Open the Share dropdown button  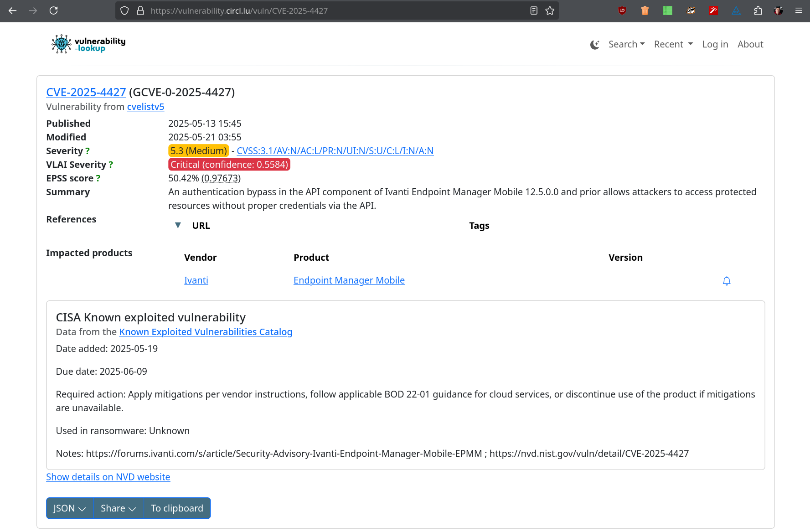point(119,508)
